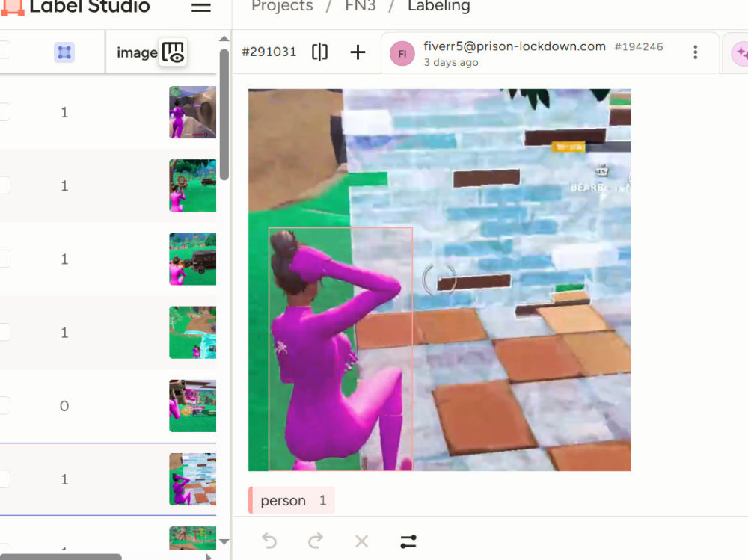Open the annotation three-dot options menu
The width and height of the screenshot is (748, 560).
[695, 52]
